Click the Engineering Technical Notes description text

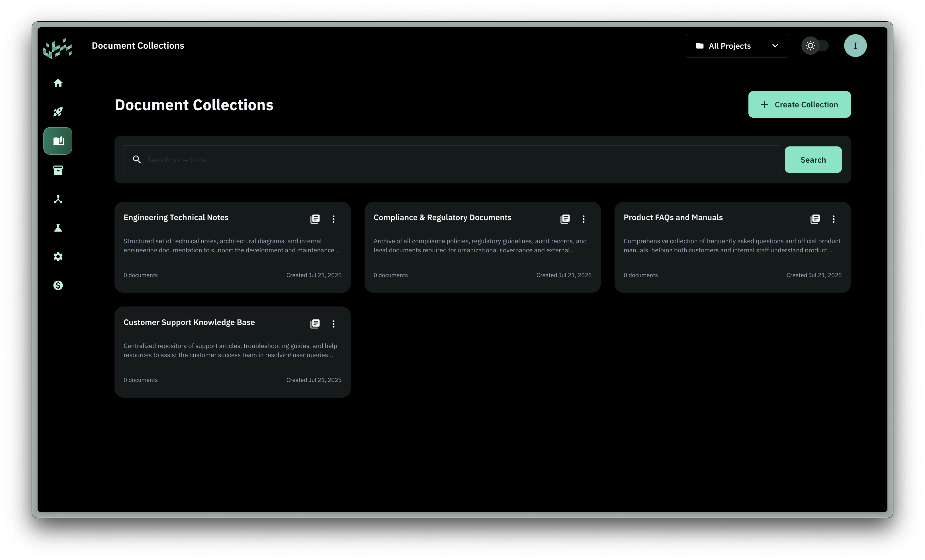coord(232,246)
